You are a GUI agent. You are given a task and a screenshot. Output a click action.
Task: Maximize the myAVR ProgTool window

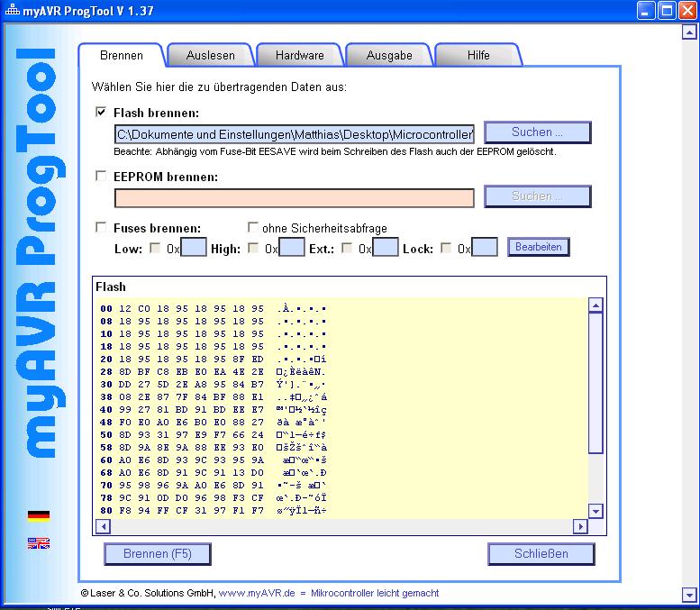click(x=667, y=11)
